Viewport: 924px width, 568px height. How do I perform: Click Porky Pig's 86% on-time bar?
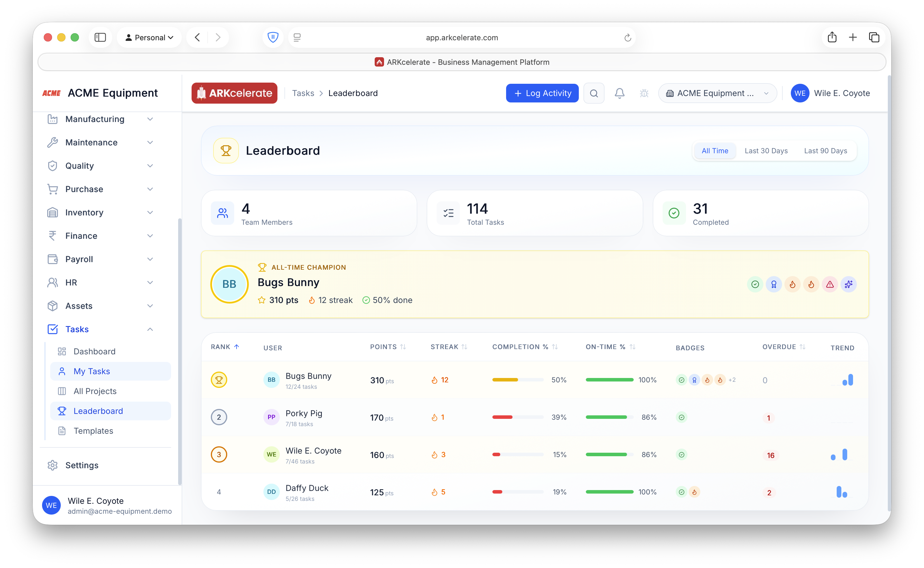pyautogui.click(x=609, y=417)
